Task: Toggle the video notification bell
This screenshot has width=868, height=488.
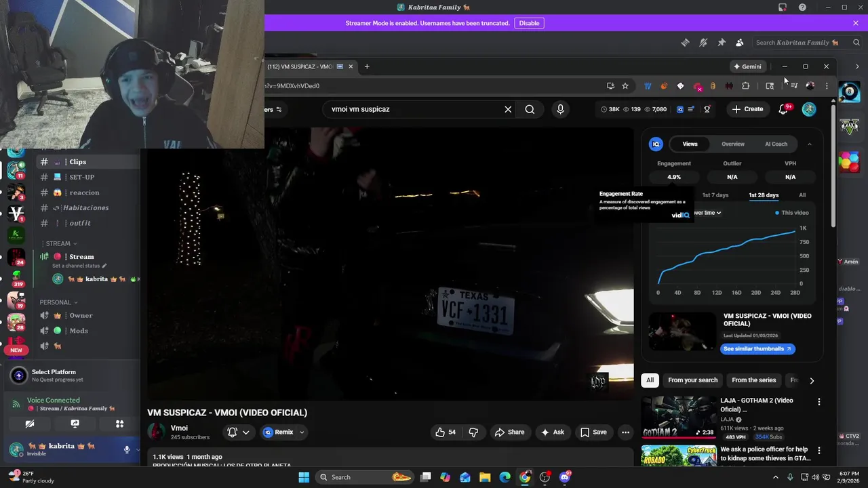Action: click(232, 432)
